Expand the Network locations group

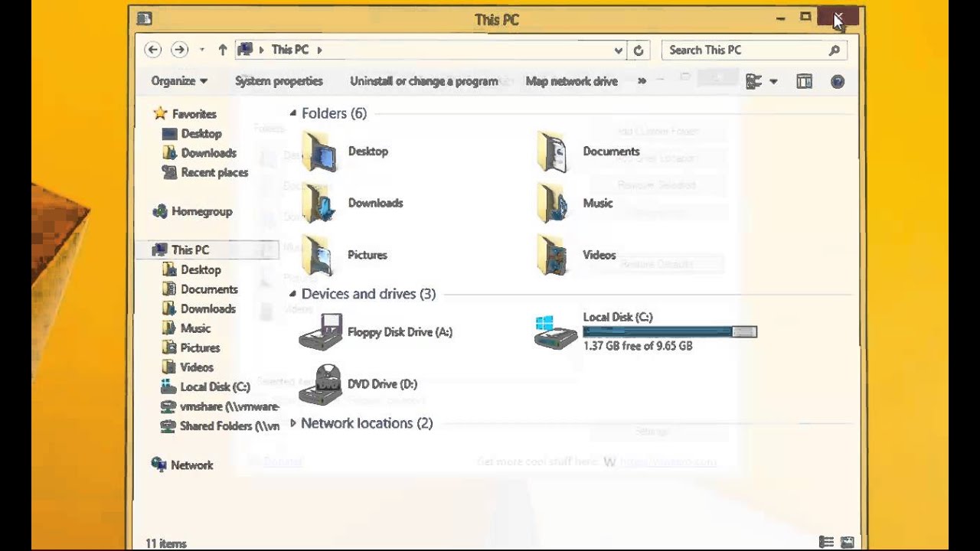pos(292,423)
